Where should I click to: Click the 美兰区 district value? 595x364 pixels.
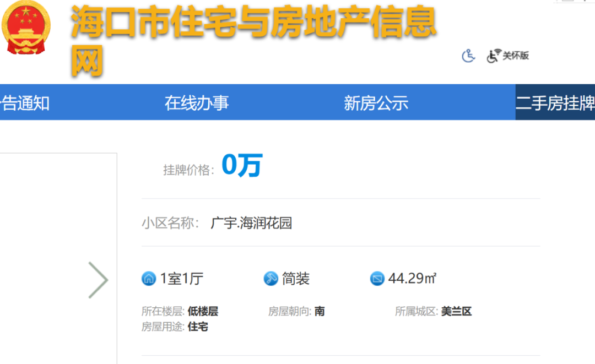click(456, 312)
